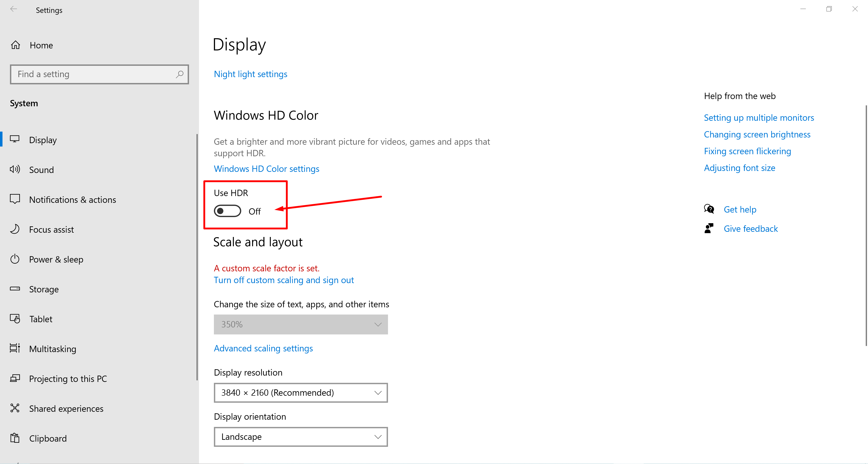Click the Notifications speech bubble icon
The width and height of the screenshot is (868, 464).
tap(15, 199)
